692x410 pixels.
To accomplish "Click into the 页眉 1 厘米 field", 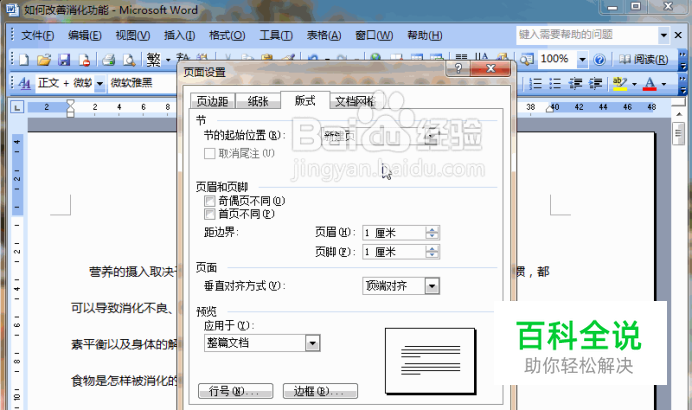I will point(394,233).
